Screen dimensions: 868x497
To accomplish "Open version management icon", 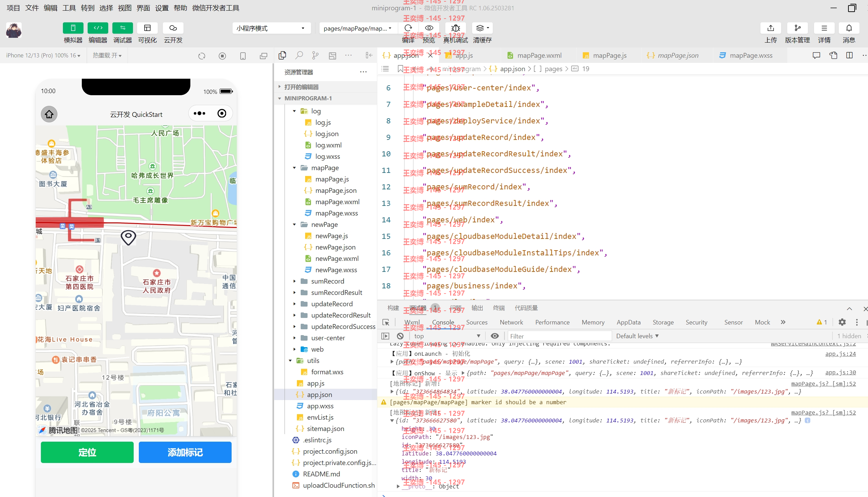I will click(x=798, y=28).
